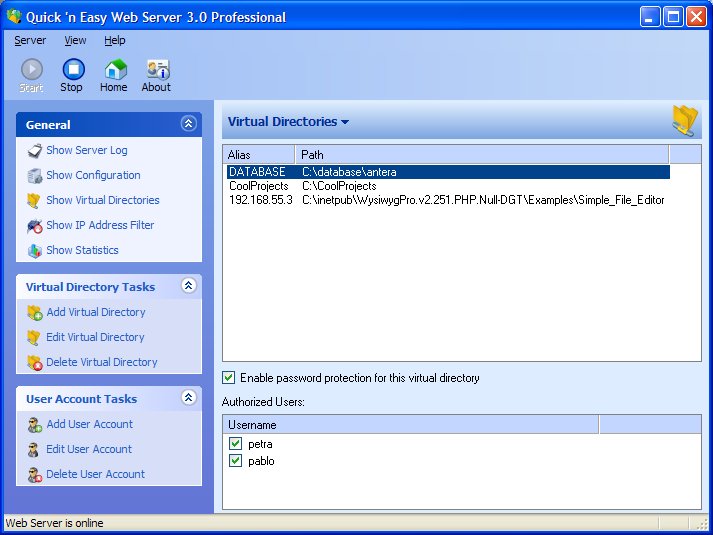Image resolution: width=713 pixels, height=535 pixels.
Task: Open the Help menu
Action: [115, 40]
